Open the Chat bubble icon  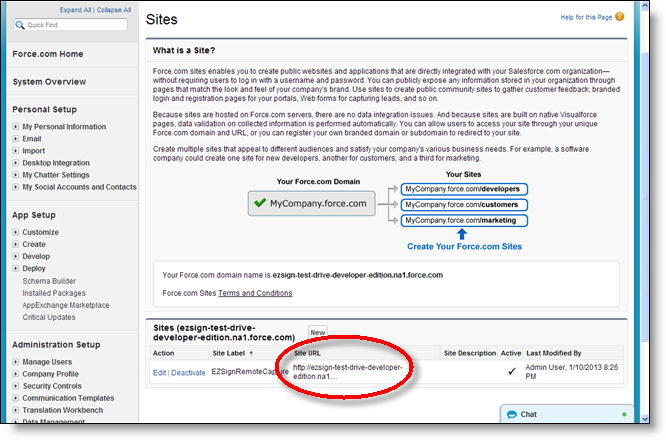point(510,414)
